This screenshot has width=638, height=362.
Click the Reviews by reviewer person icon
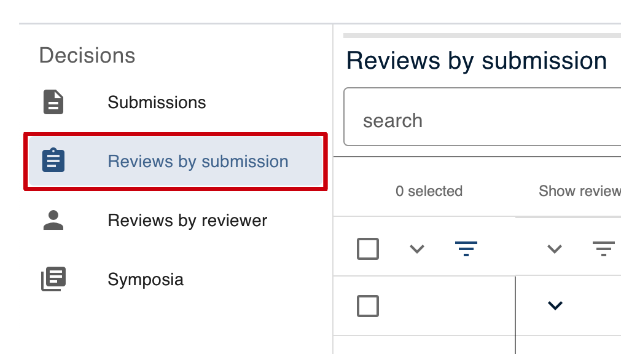pos(53,220)
